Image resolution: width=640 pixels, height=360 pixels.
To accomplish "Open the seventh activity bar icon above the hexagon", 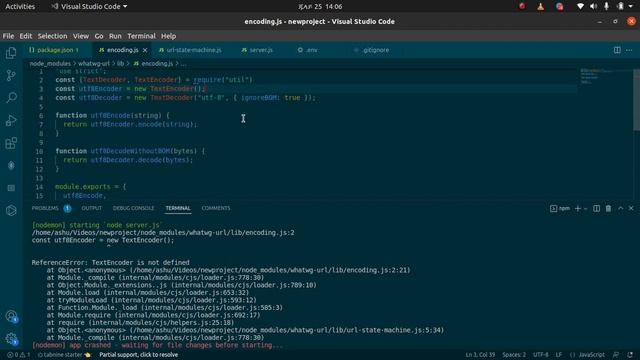I will [x=11, y=188].
